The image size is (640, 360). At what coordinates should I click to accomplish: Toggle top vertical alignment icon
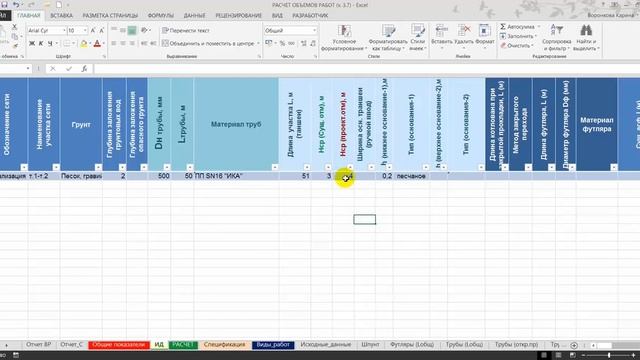(x=114, y=30)
